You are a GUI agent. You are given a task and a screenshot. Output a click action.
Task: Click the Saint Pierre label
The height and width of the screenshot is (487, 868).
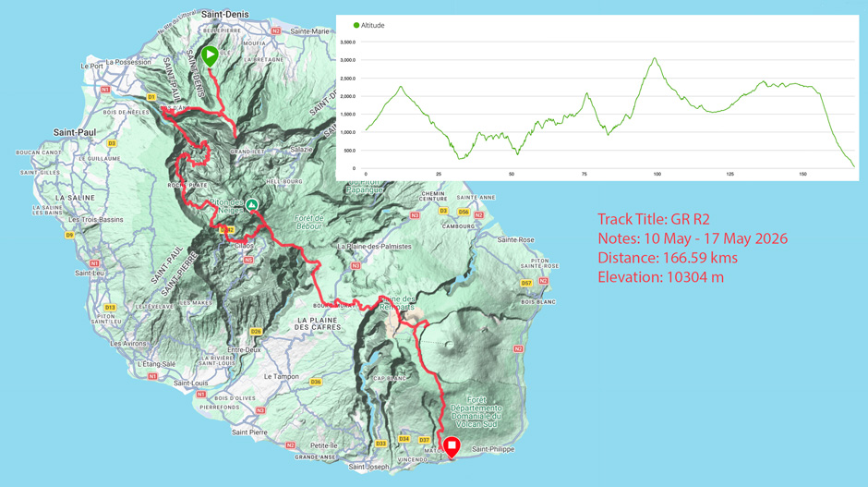coord(249,432)
